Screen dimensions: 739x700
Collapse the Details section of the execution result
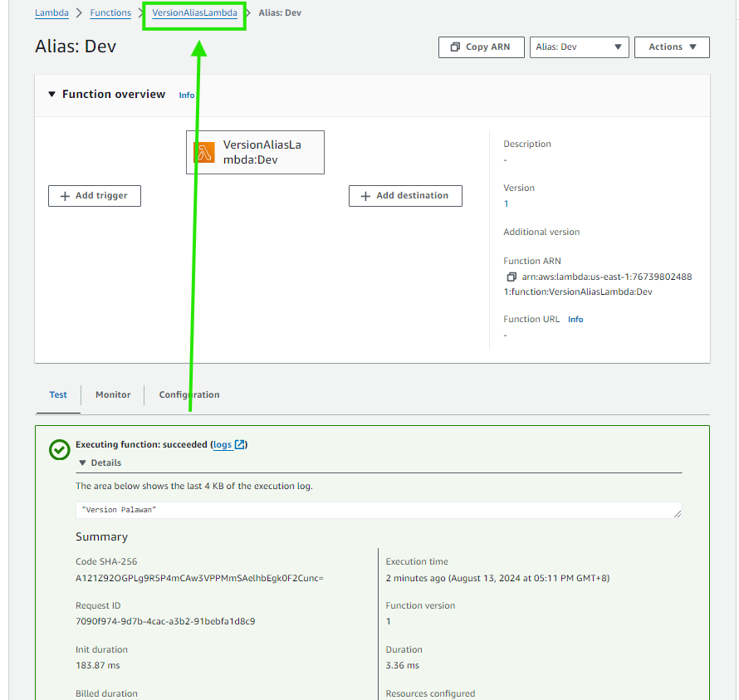tap(83, 463)
